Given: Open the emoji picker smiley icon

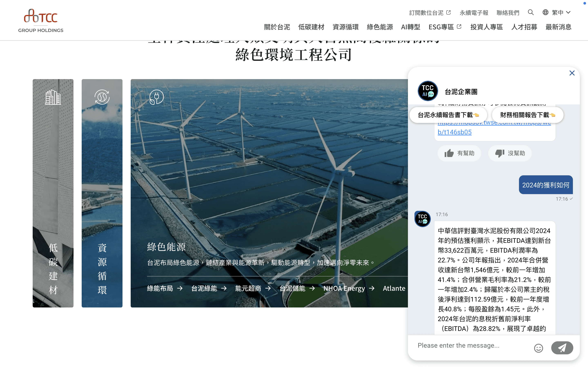Looking at the screenshot, I should coord(538,348).
